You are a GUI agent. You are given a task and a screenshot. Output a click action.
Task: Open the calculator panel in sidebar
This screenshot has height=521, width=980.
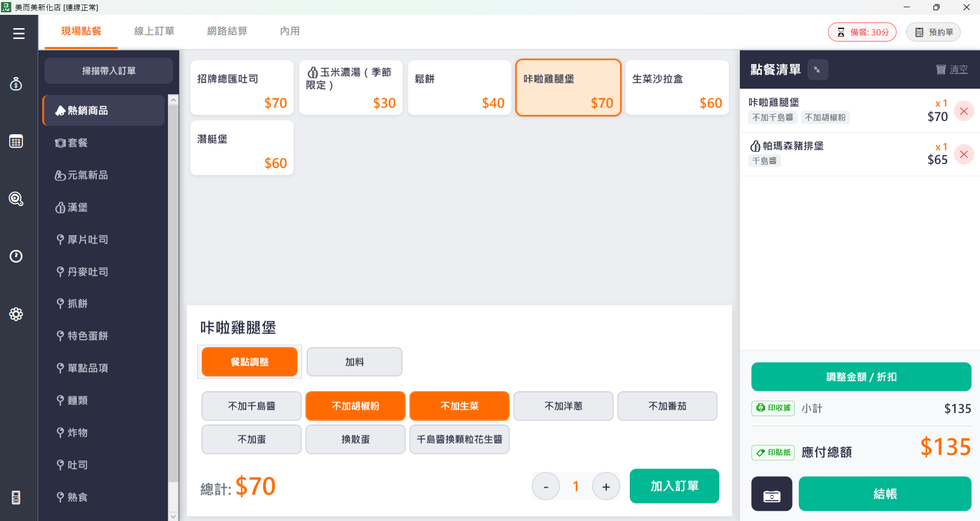(x=16, y=141)
